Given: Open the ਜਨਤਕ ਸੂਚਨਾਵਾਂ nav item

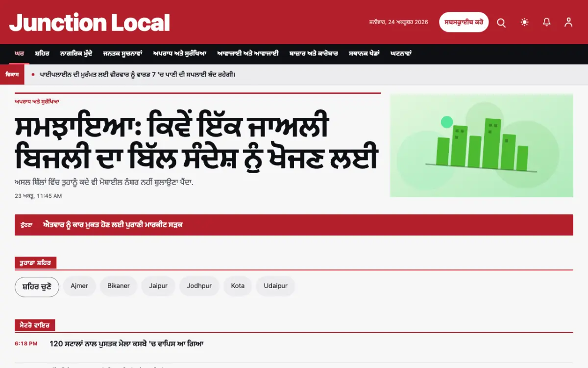Looking at the screenshot, I should pos(122,53).
